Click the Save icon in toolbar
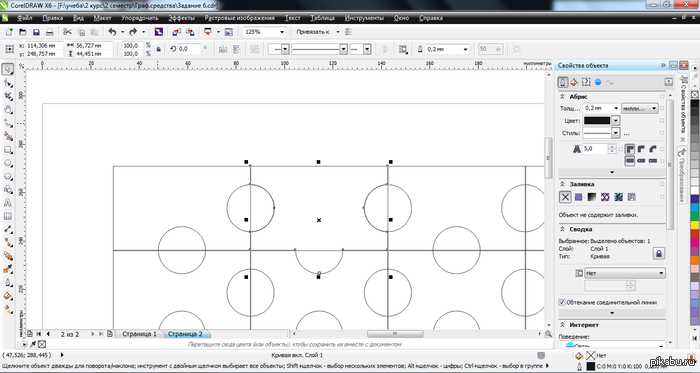The width and height of the screenshot is (700, 373). pos(36,32)
